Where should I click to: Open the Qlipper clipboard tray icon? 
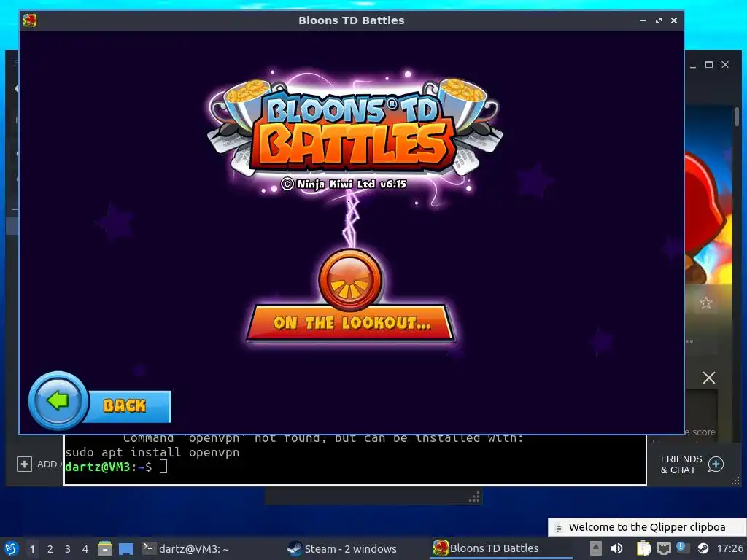[x=643, y=548]
